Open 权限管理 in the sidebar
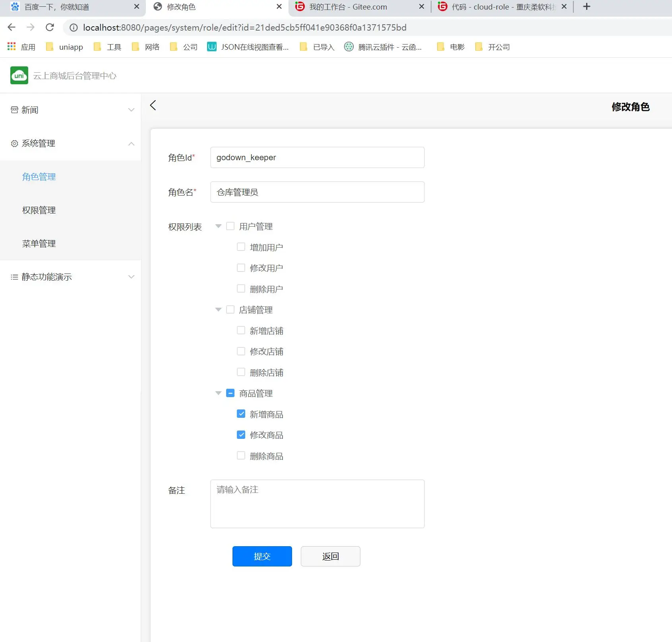This screenshot has height=642, width=672. [x=39, y=210]
